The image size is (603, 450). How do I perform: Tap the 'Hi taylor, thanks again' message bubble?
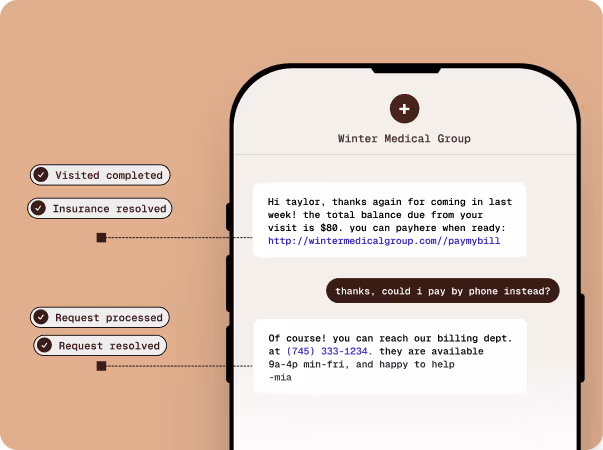pos(390,220)
